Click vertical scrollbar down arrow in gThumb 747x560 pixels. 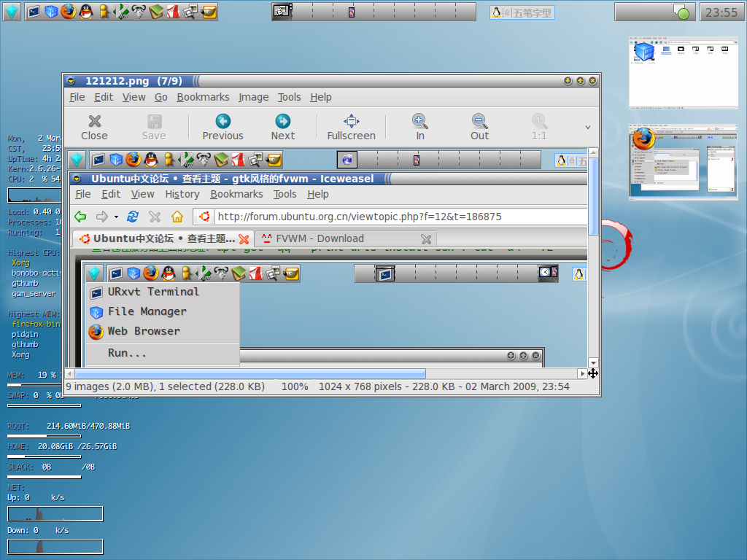tap(593, 363)
